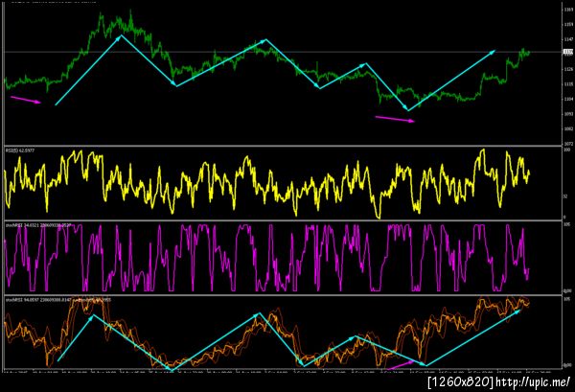
Task: Click the 1104 price axis label
Action: coord(568,99)
